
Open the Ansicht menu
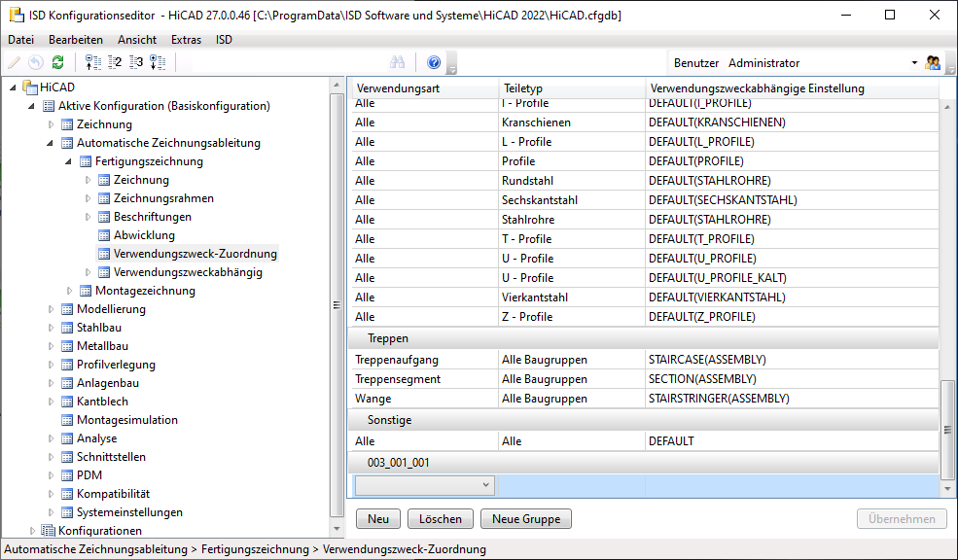[137, 40]
